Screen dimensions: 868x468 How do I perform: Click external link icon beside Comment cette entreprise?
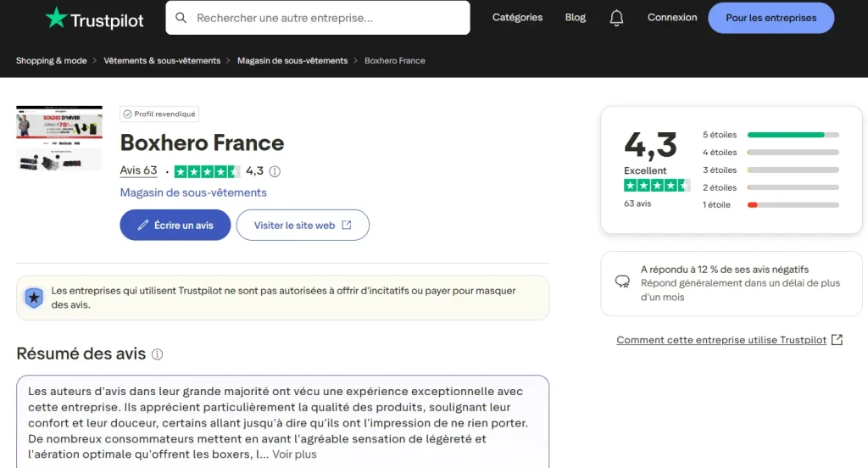click(x=837, y=339)
